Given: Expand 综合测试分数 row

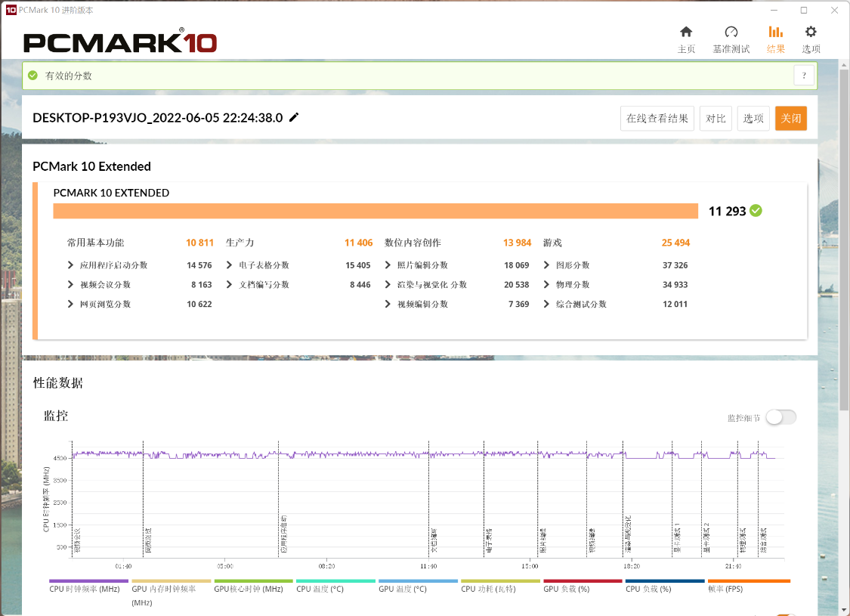Looking at the screenshot, I should 546,304.
